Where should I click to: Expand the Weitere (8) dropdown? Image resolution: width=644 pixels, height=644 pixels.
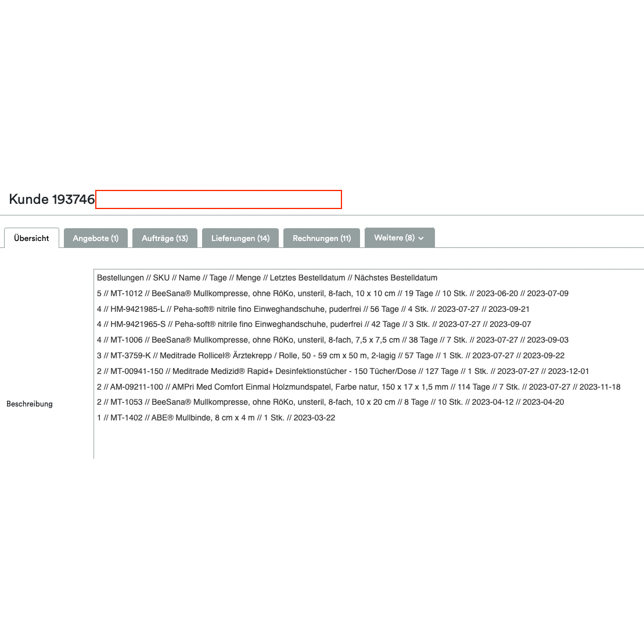400,238
